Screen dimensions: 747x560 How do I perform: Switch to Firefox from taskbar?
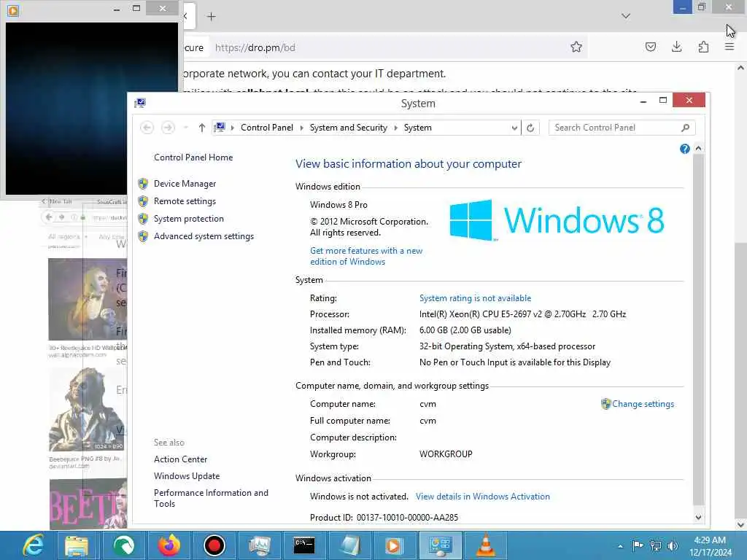[x=169, y=545]
